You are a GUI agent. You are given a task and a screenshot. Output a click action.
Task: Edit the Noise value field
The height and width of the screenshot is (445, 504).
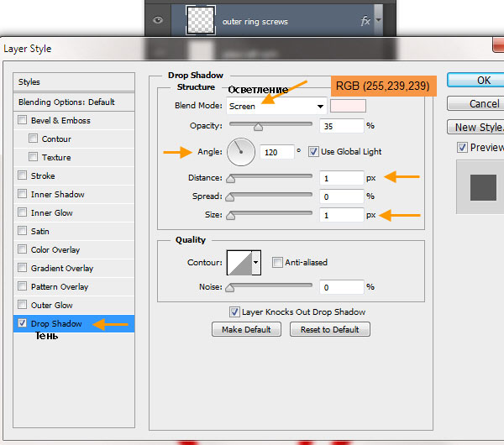click(x=342, y=287)
